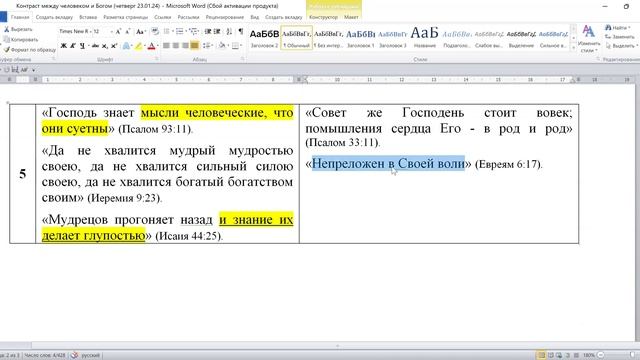This screenshot has width=640, height=360.
Task: Apply the Заголовок 2 style
Action: point(264,38)
